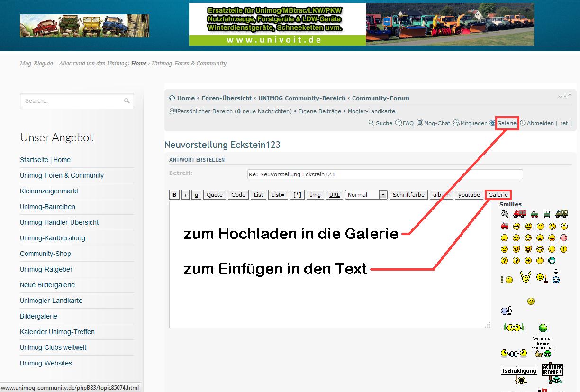Screen dimensions: 580x392
Task: Open the Schriftfarbe color picker
Action: [408, 195]
